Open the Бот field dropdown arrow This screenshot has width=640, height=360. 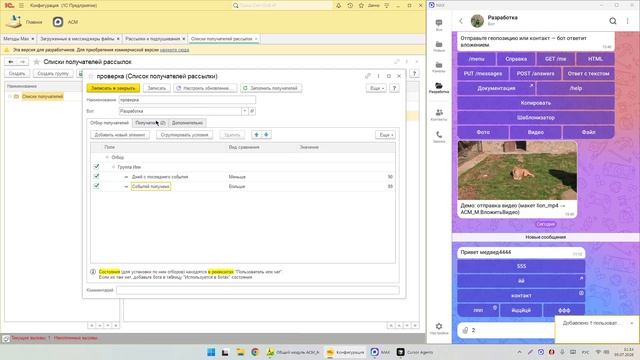244,111
